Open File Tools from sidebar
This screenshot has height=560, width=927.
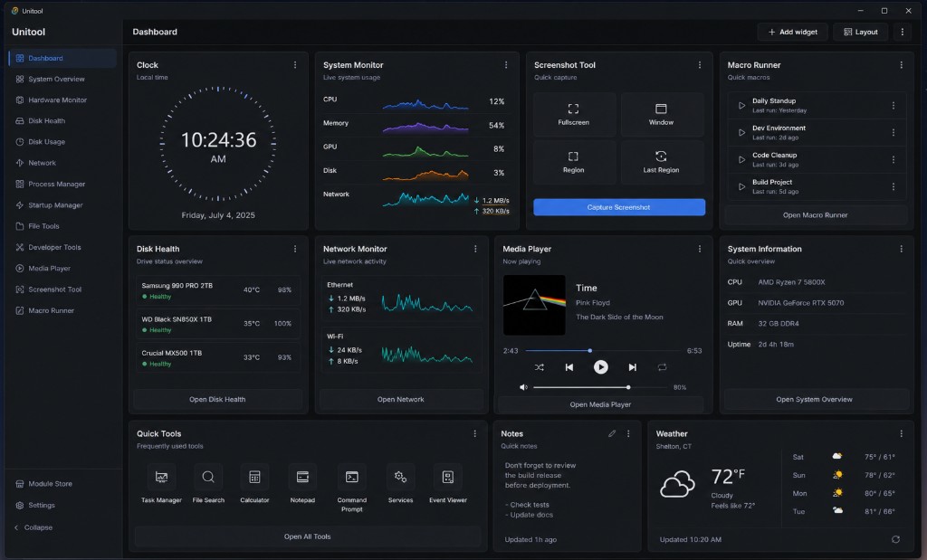pos(62,226)
